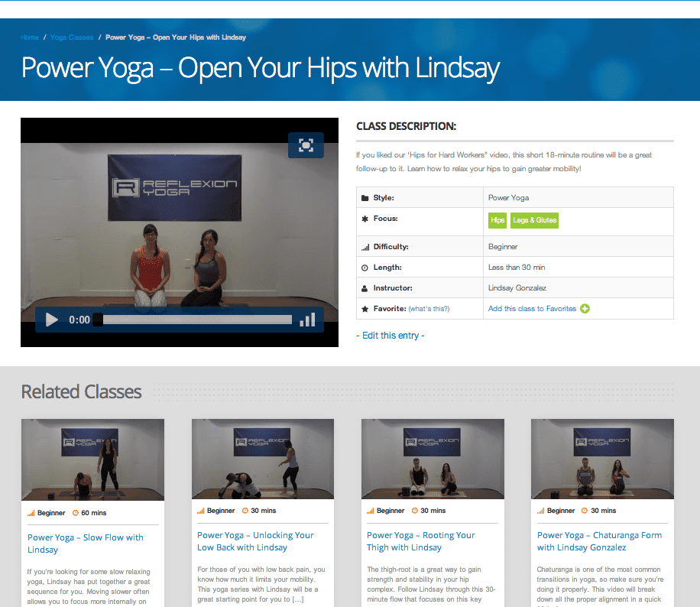This screenshot has width=700, height=607.
Task: Open the Edit this entry link
Action: [x=391, y=336]
